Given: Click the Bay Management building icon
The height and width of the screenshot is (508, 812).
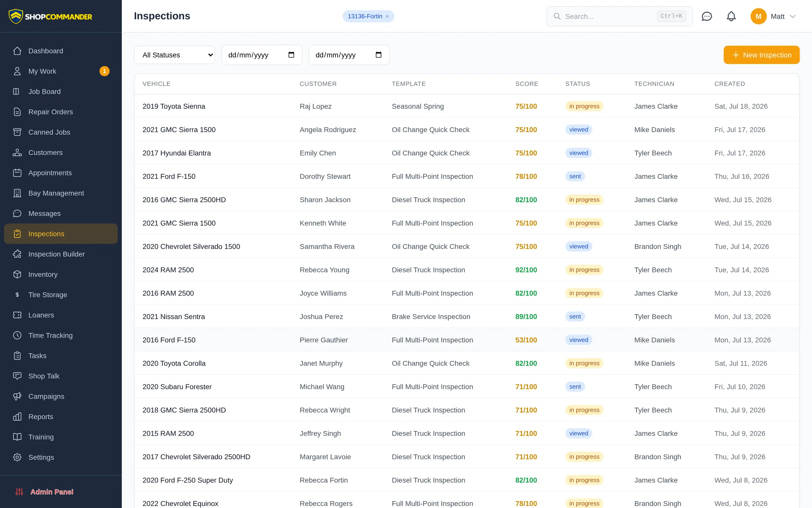Looking at the screenshot, I should pos(17,193).
